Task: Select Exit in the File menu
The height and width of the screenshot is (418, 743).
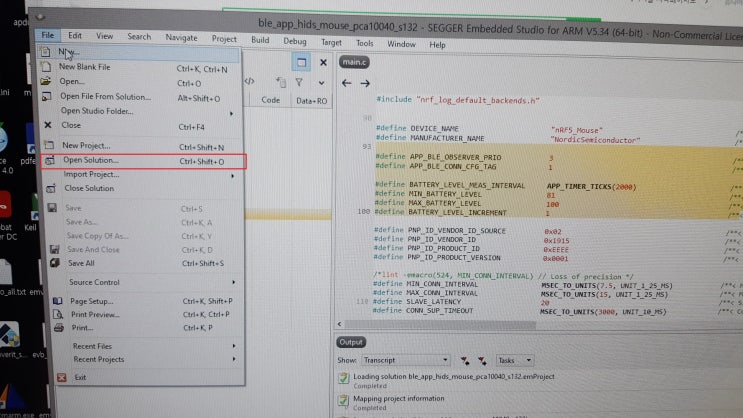Action: 150,377
